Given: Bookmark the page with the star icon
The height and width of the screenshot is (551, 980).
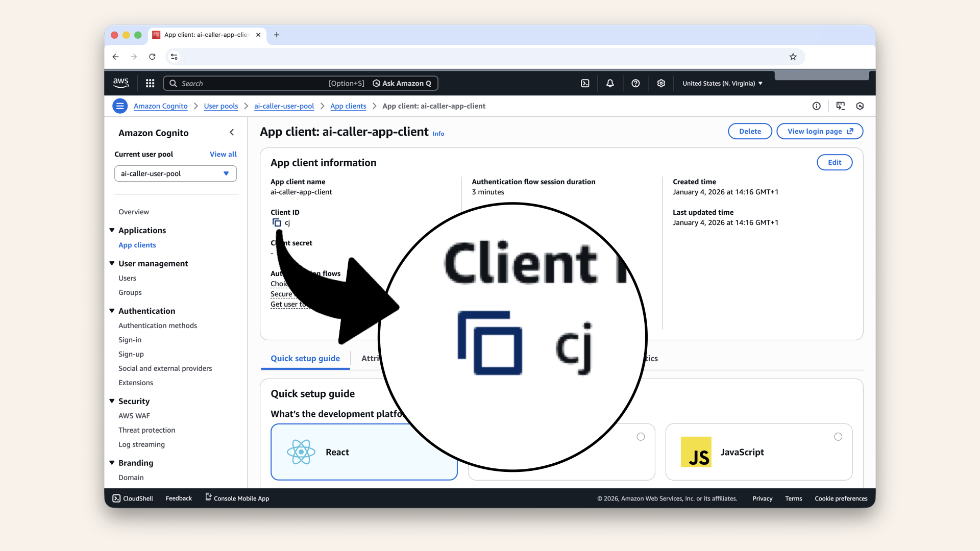Looking at the screenshot, I should [x=793, y=57].
